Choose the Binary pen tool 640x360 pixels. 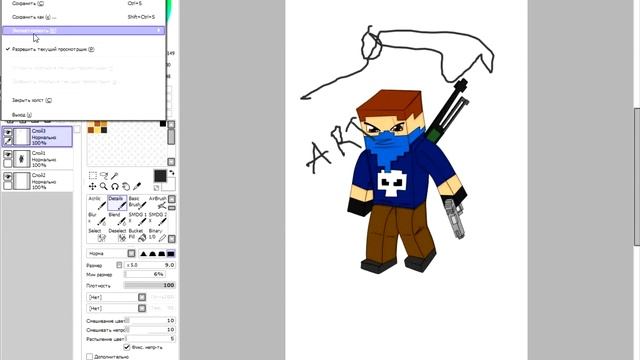157,235
